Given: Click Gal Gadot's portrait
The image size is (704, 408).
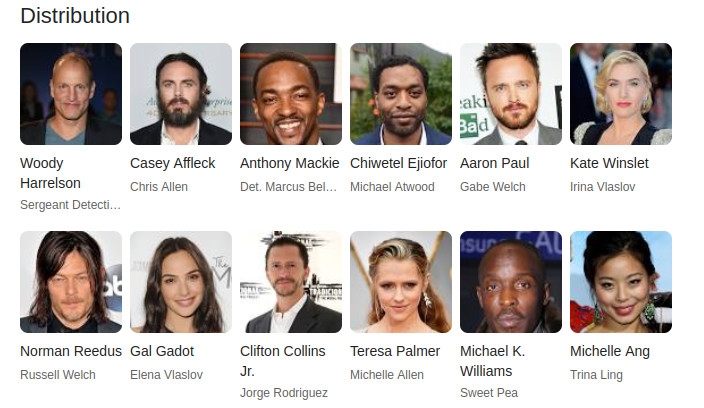Looking at the screenshot, I should [181, 282].
